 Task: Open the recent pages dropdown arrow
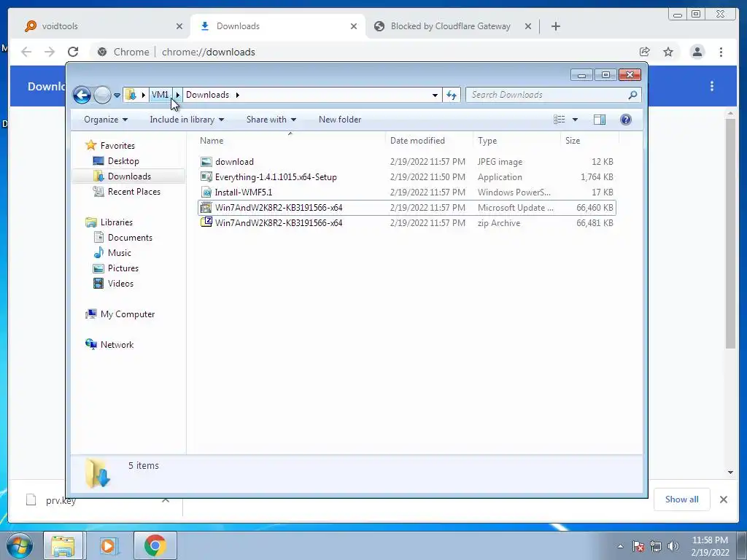pos(117,96)
